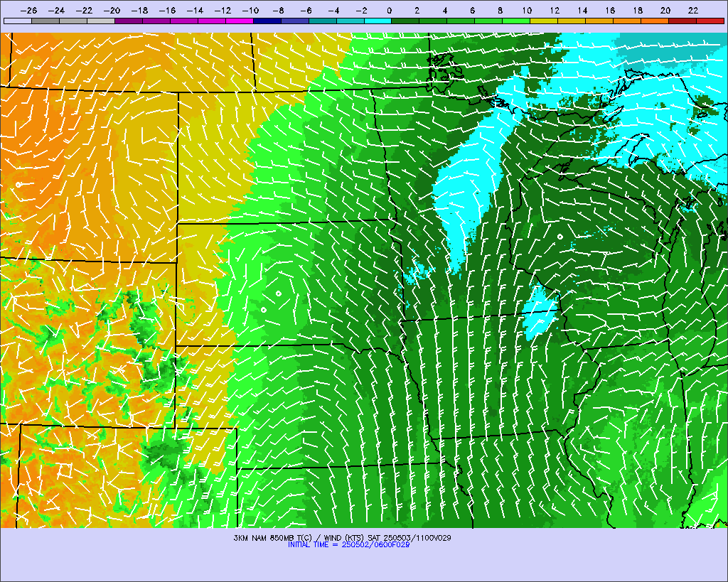Choose the teal swatch between -6 and -4
The height and width of the screenshot is (582, 728).
pyautogui.click(x=322, y=21)
